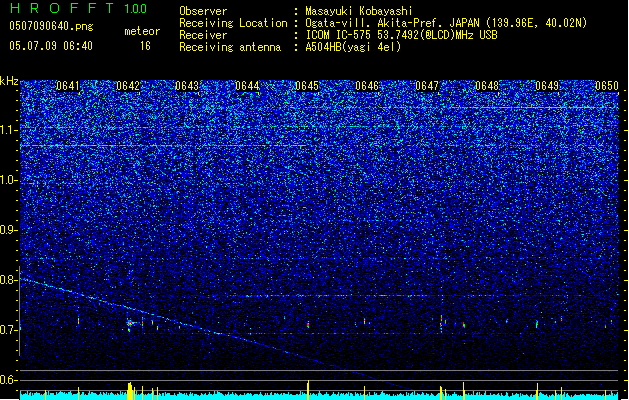Click the kHz axis unit label
The image size is (629, 400).
(9, 81)
